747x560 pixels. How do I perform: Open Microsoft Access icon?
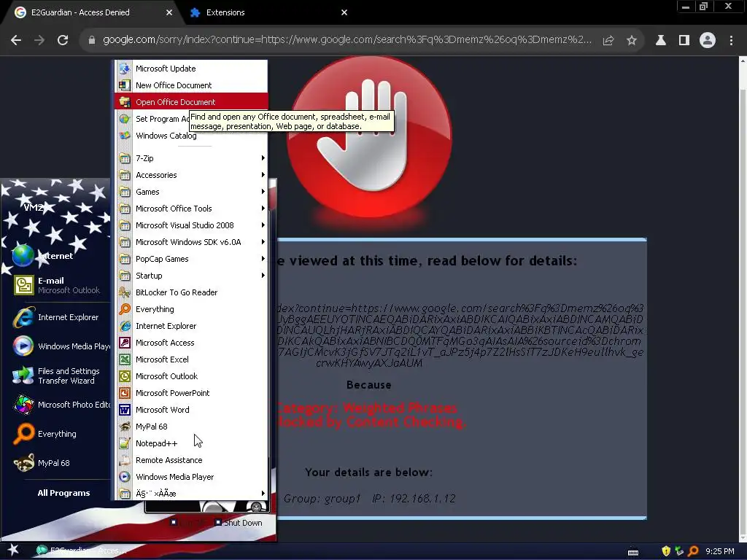124,343
